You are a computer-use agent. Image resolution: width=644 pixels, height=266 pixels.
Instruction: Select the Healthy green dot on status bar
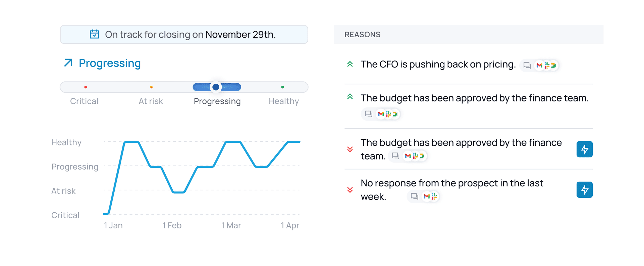pyautogui.click(x=282, y=87)
